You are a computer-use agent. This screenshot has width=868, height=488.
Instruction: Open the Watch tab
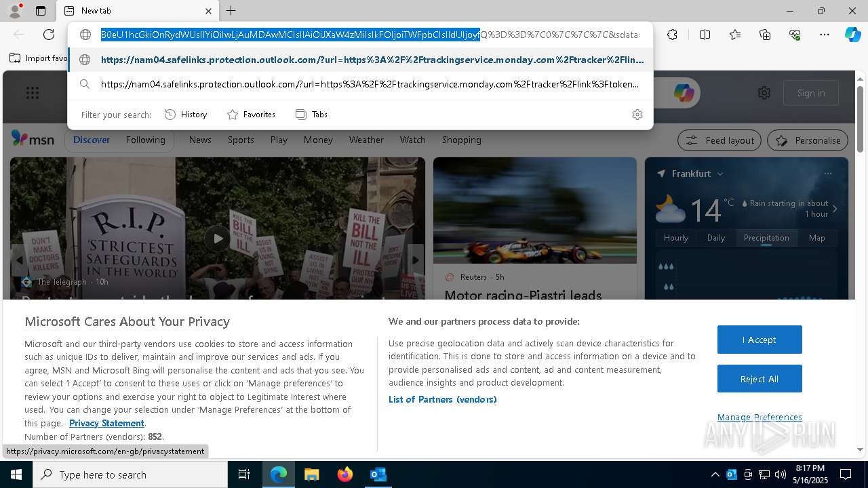[x=413, y=140]
